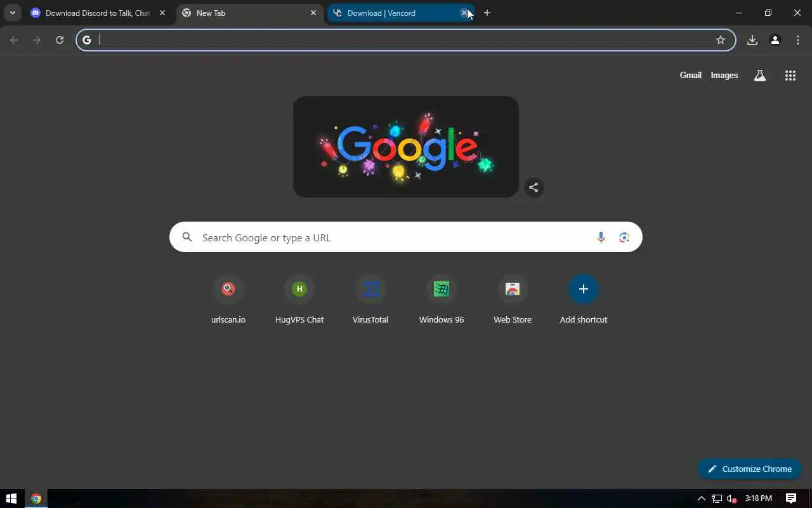The width and height of the screenshot is (812, 508).
Task: Open the Gmail link
Action: 690,75
